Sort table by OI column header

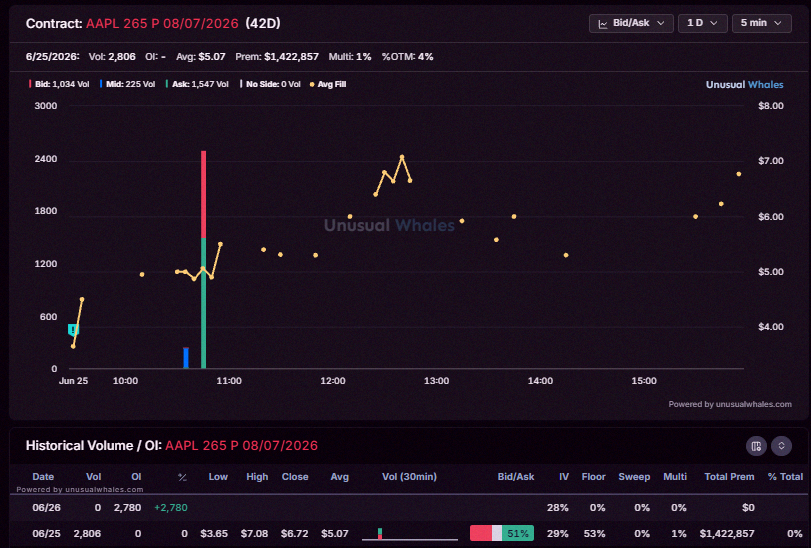[x=136, y=477]
